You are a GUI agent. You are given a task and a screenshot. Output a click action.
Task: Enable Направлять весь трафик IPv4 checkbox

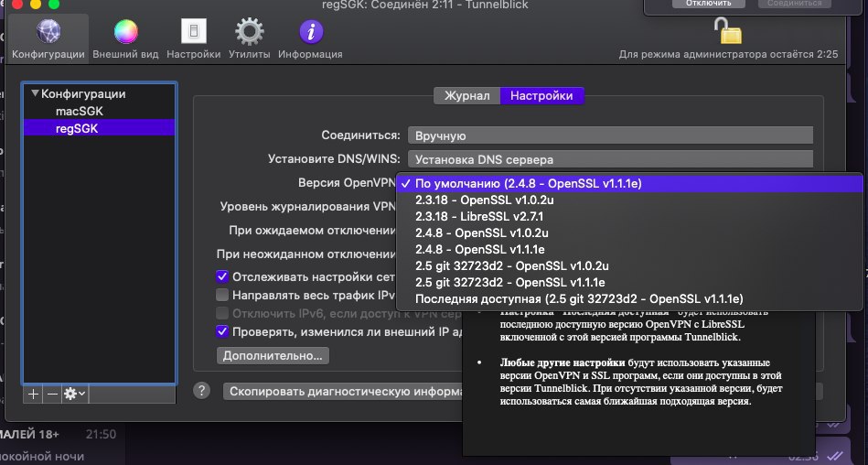pos(222,295)
